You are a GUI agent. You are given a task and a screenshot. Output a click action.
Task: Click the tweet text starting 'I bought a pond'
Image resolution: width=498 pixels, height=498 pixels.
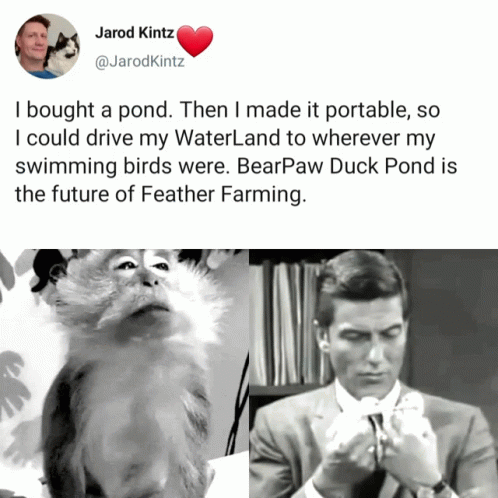(236, 152)
